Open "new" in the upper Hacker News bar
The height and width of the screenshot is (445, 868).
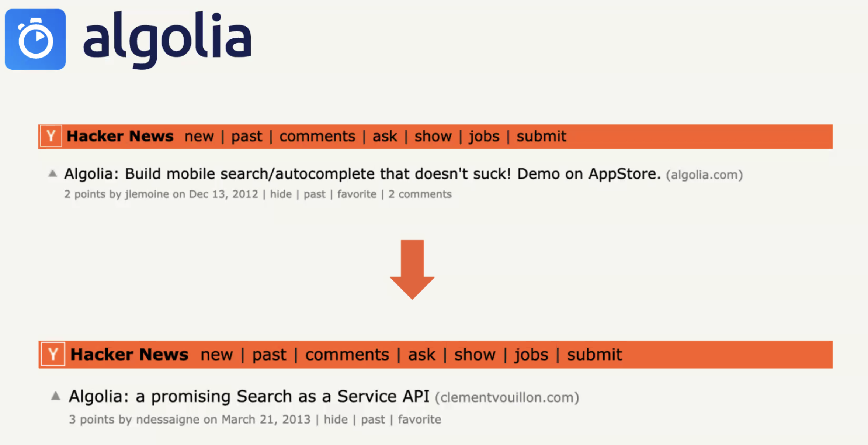(199, 136)
